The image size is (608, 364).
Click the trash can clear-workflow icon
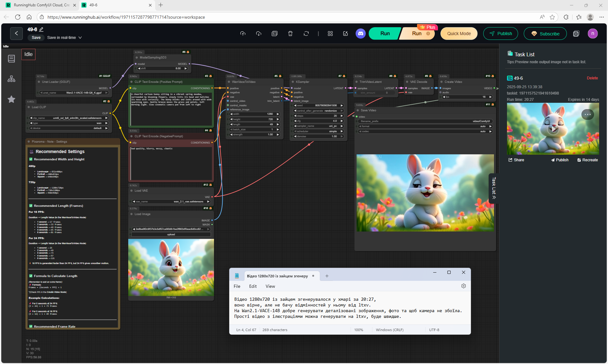[290, 34]
